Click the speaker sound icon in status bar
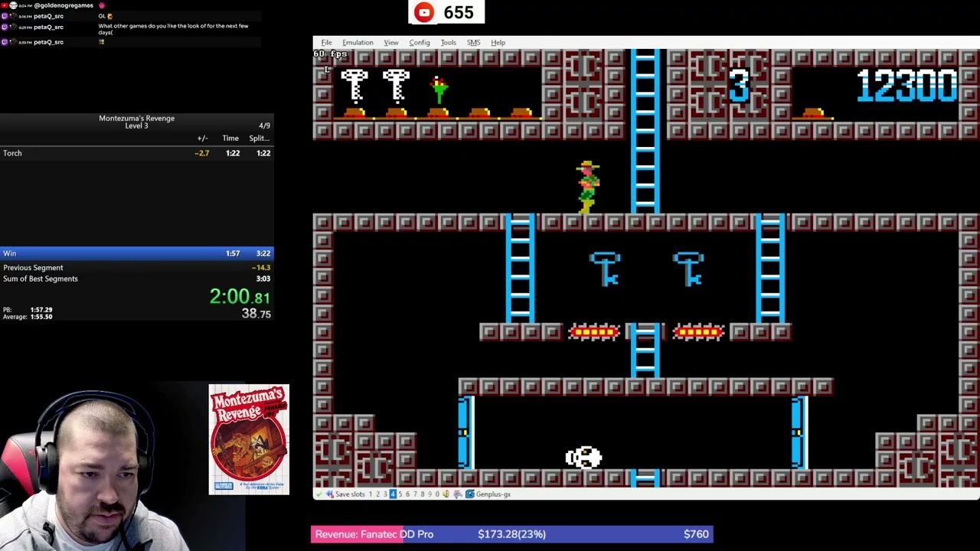 [446, 494]
